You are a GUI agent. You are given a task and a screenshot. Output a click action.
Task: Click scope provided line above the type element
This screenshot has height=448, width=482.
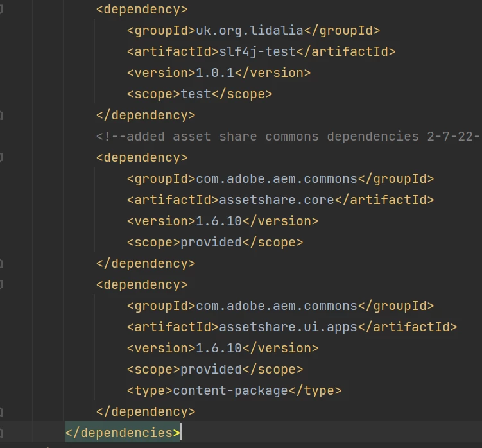tap(215, 370)
